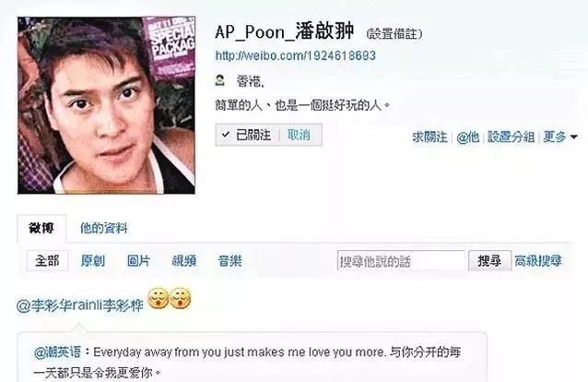588x382 pixels.
Task: Switch to the 他的資料 tab
Action: coord(104,228)
